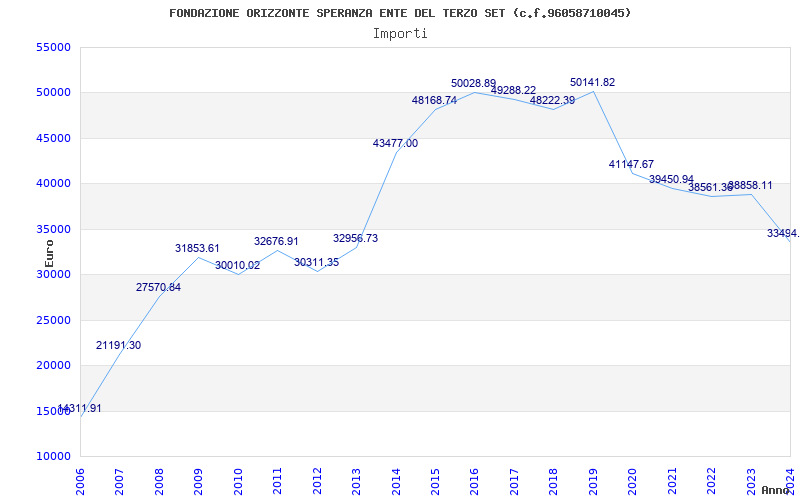Click the x-axis year 2018
Viewport: 800px width, 500px height.
point(554,482)
